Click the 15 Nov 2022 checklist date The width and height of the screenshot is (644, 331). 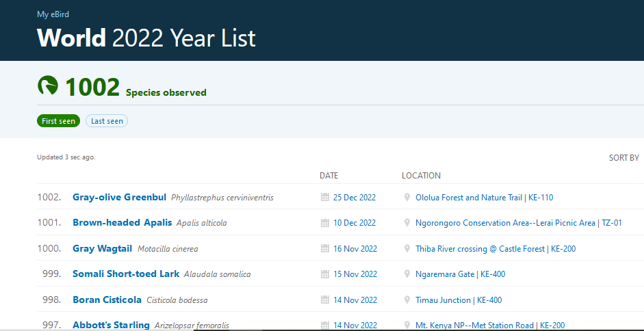coord(355,274)
